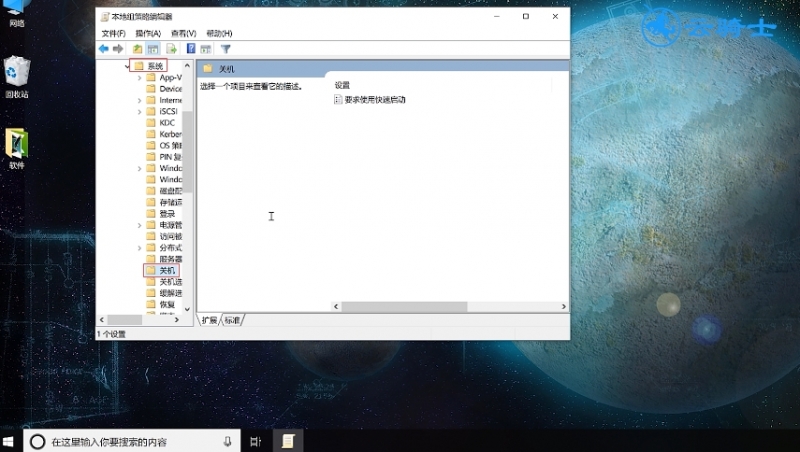Click tree pane vertical scrollbar up arrow
Viewport: 800px width, 452px height.
click(187, 66)
